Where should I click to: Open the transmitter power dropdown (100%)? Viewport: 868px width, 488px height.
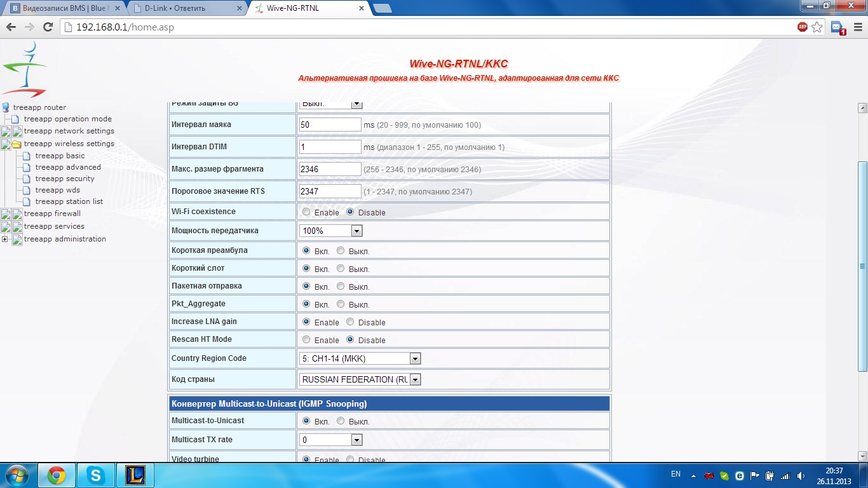330,231
